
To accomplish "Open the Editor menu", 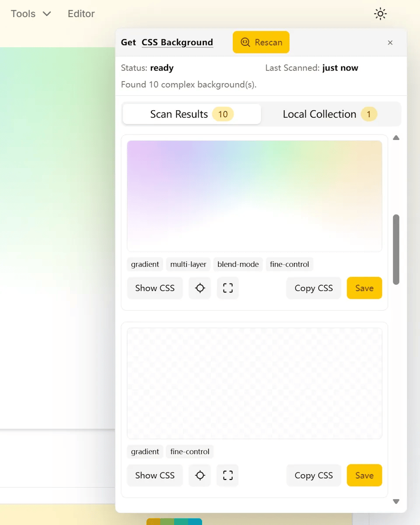I will 81,14.
